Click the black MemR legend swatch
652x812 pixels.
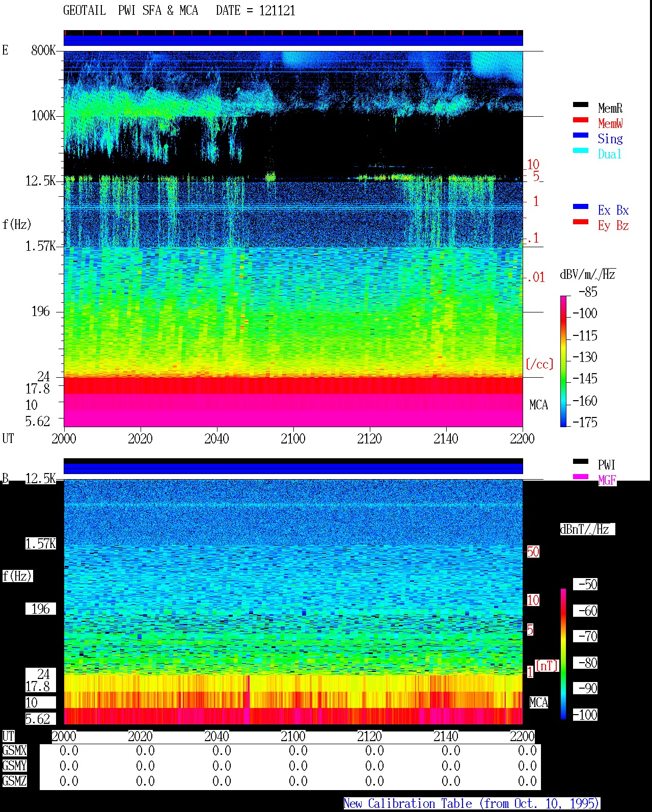tap(581, 105)
